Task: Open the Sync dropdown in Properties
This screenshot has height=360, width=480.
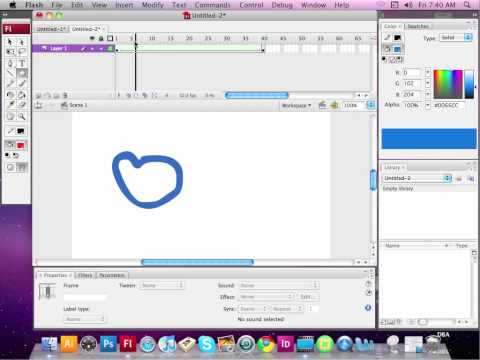Action: pyautogui.click(x=254, y=309)
